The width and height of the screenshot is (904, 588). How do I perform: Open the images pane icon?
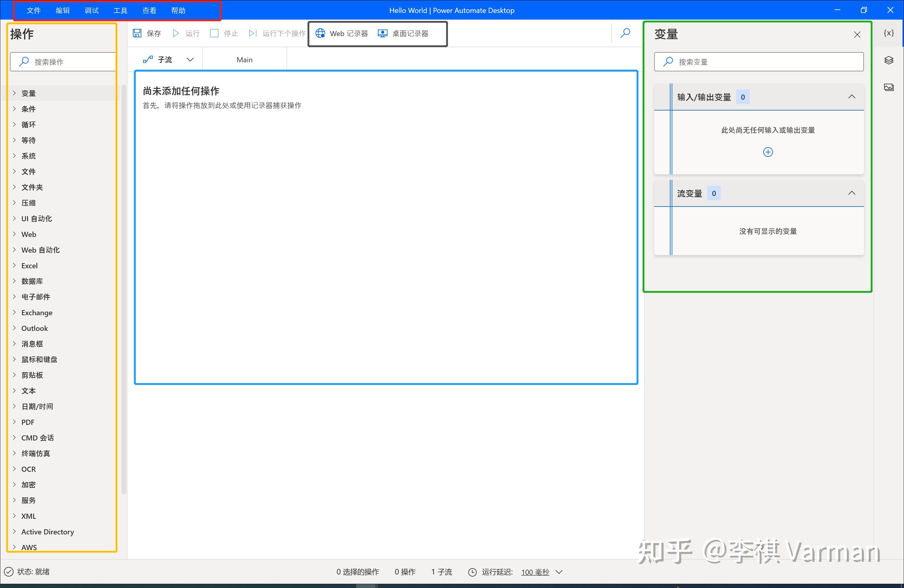click(x=889, y=87)
